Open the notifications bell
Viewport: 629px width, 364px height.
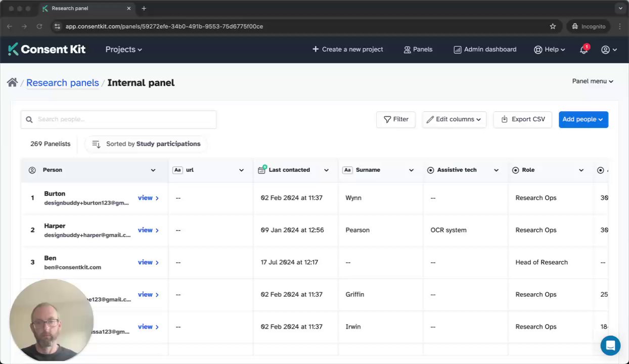[583, 50]
